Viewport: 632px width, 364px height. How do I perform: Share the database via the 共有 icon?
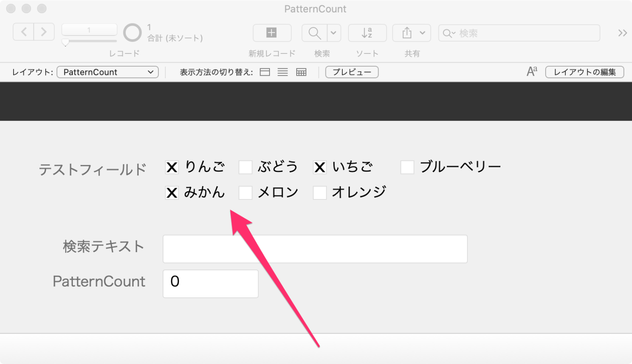407,33
